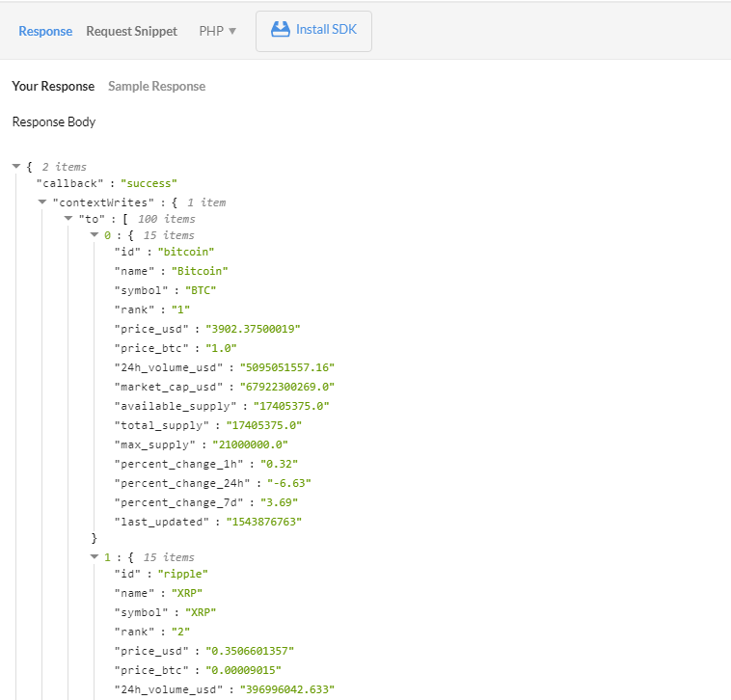
Task: Click the price_btc value "0.00009015"
Action: click(x=243, y=670)
